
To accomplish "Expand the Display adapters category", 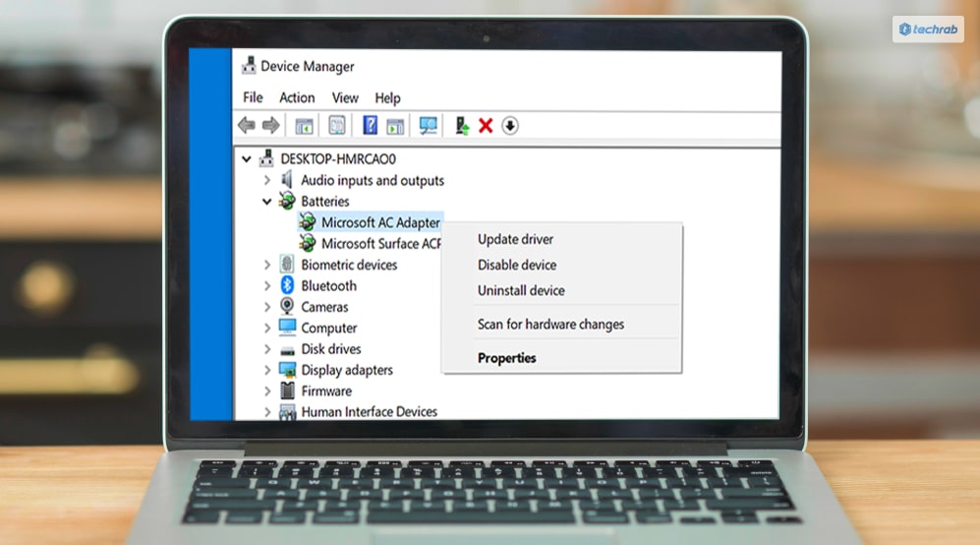I will [x=267, y=370].
